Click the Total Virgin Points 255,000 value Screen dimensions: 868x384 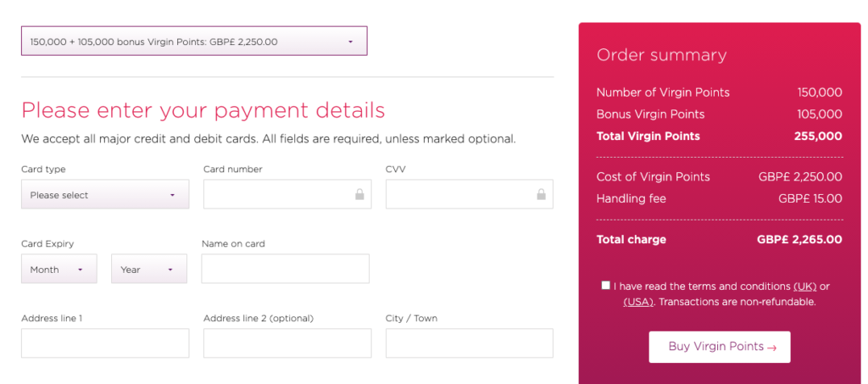(816, 136)
